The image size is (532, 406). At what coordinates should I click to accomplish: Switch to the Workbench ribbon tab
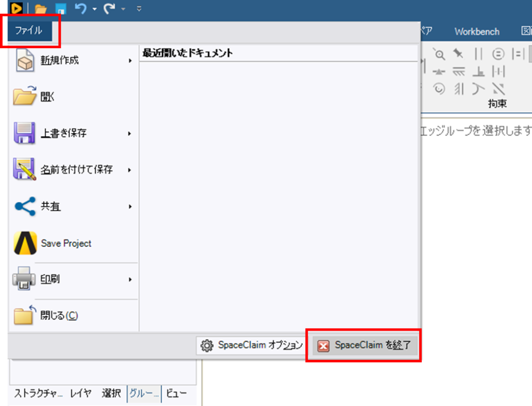pos(477,32)
